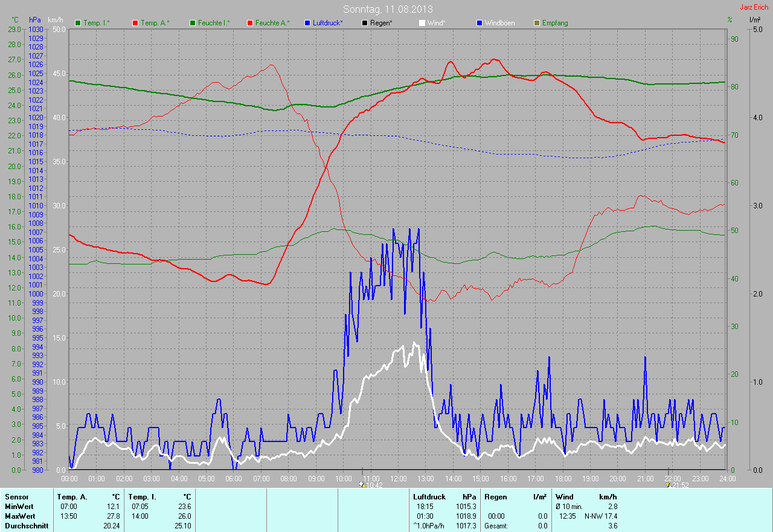
Task: Click the '29.0' value on the temperature axis
Action: tap(14, 29)
